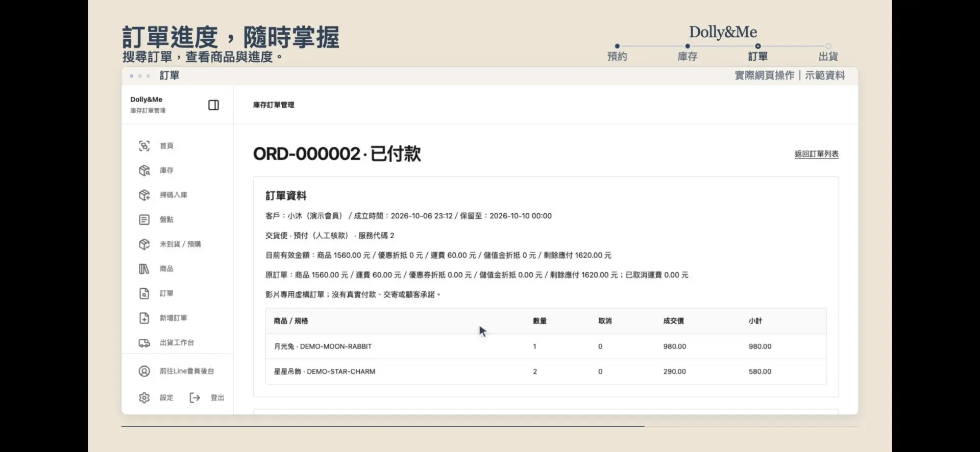This screenshot has width=980, height=452.
Task: Select the 訂單 orders sidebar icon
Action: pyautogui.click(x=144, y=293)
